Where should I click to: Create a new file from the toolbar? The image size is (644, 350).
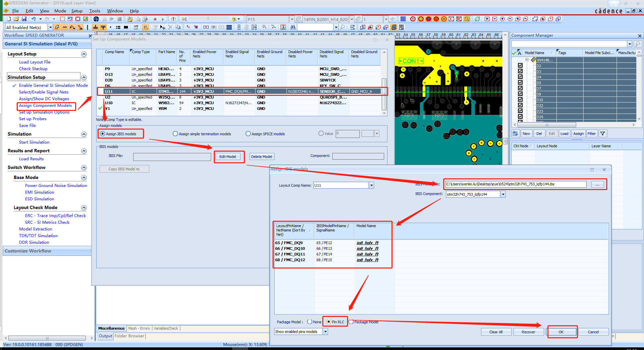click(x=9, y=19)
